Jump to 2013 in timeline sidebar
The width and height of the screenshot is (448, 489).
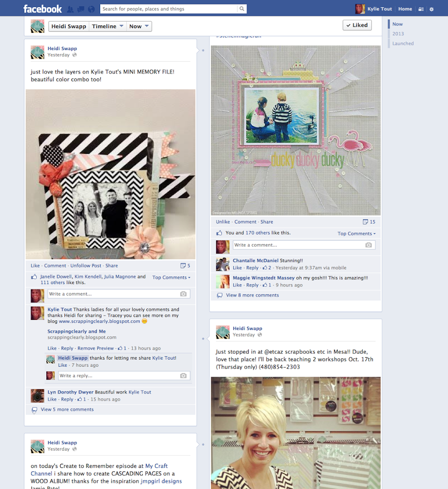pos(398,34)
